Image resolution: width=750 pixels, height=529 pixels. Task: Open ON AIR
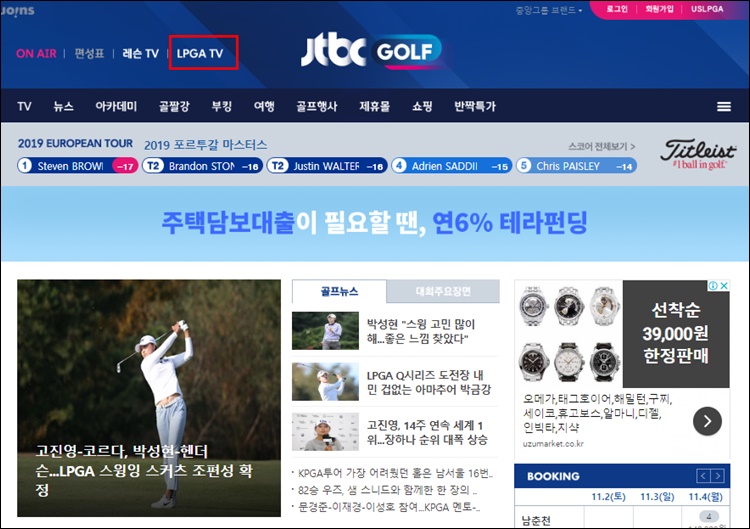coord(36,53)
